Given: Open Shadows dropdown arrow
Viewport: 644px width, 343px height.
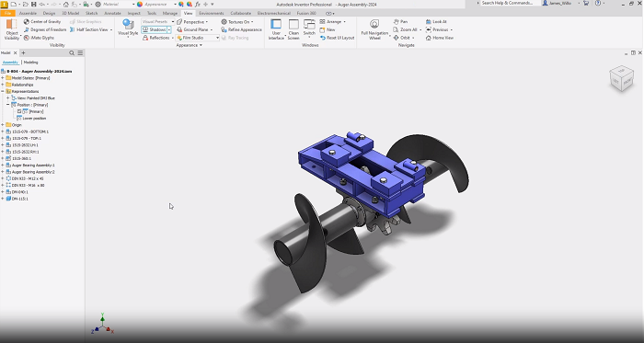Looking at the screenshot, I should tap(168, 29).
